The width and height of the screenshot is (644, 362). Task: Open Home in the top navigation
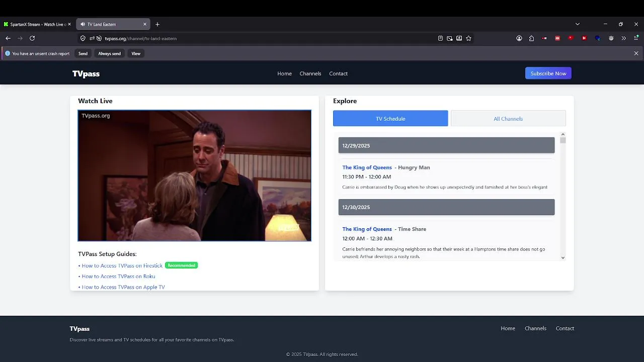tap(284, 73)
